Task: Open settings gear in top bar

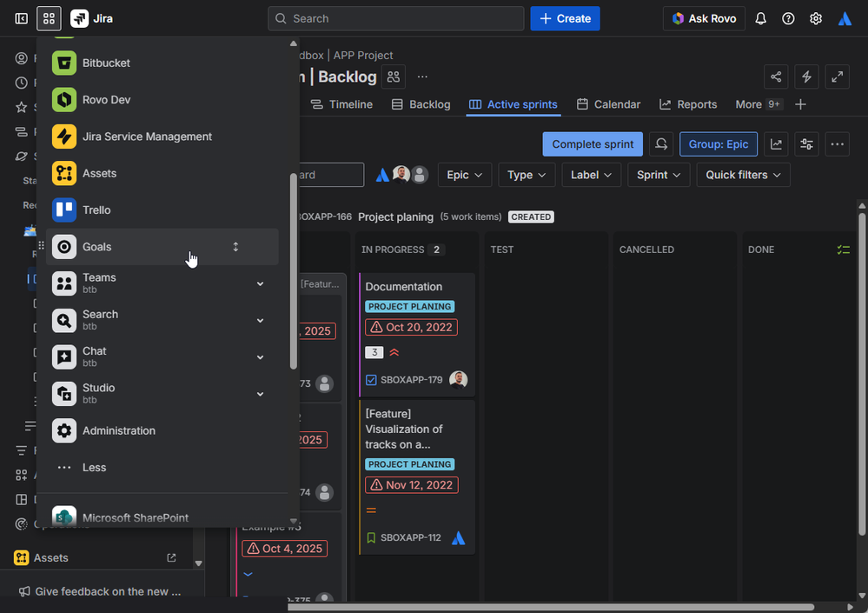Action: coord(816,19)
